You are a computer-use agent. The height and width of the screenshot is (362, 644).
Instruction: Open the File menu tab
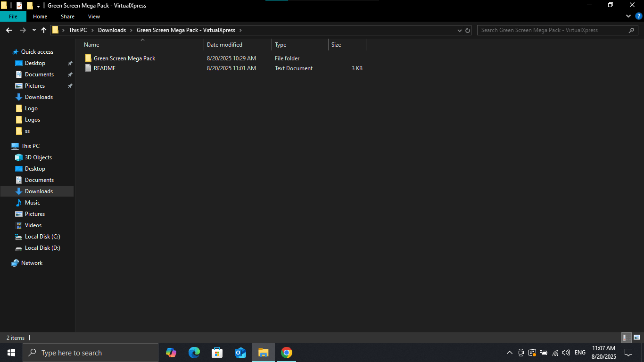(x=13, y=16)
